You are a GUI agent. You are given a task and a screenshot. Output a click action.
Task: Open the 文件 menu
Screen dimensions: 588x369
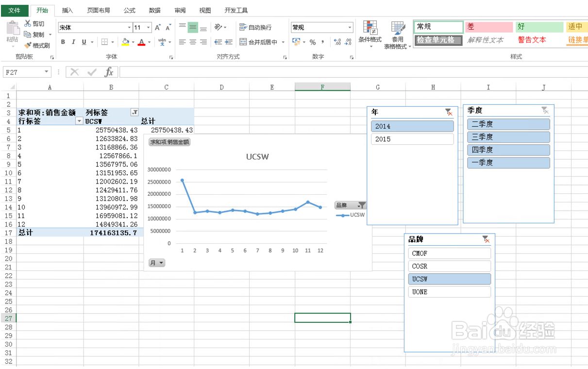[x=15, y=10]
